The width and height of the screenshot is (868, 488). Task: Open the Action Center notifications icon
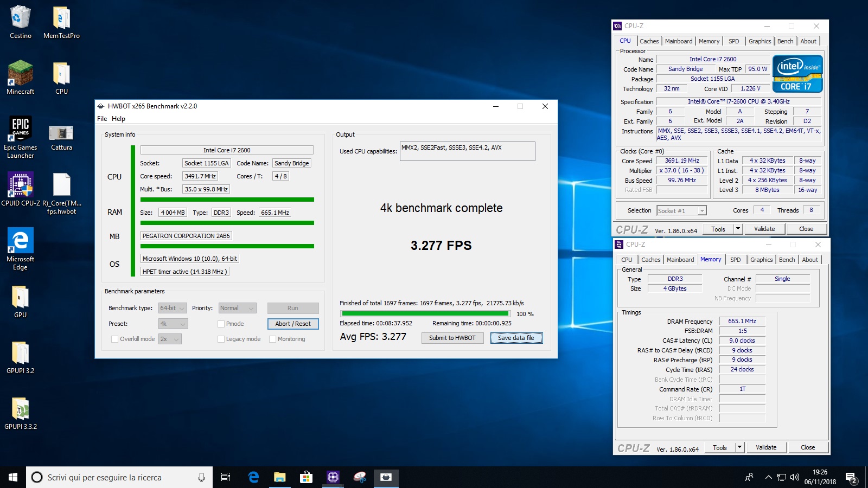coord(851,477)
